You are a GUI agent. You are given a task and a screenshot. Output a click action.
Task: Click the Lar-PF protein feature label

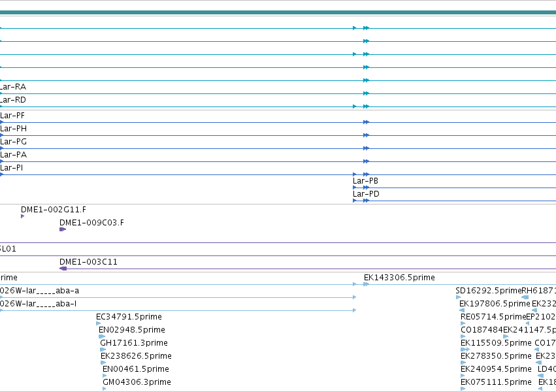tap(12, 116)
